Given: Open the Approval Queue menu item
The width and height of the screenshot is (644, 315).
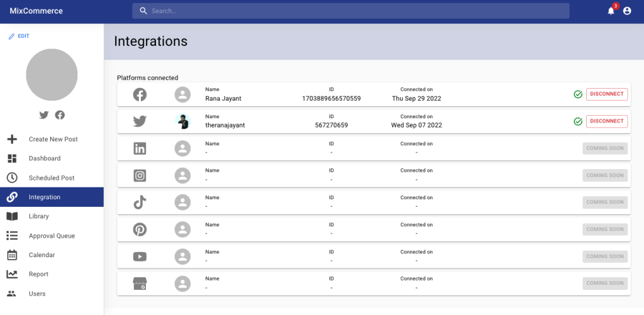Looking at the screenshot, I should click(x=52, y=236).
